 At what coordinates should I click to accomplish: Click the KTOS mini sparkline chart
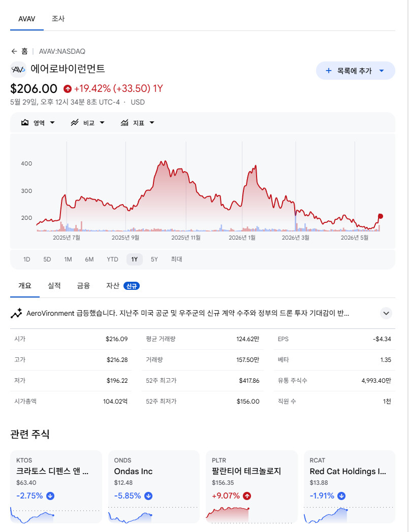click(x=33, y=515)
